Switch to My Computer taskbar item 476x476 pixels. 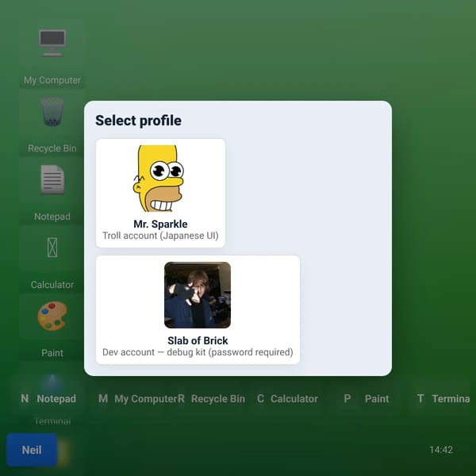tap(137, 398)
